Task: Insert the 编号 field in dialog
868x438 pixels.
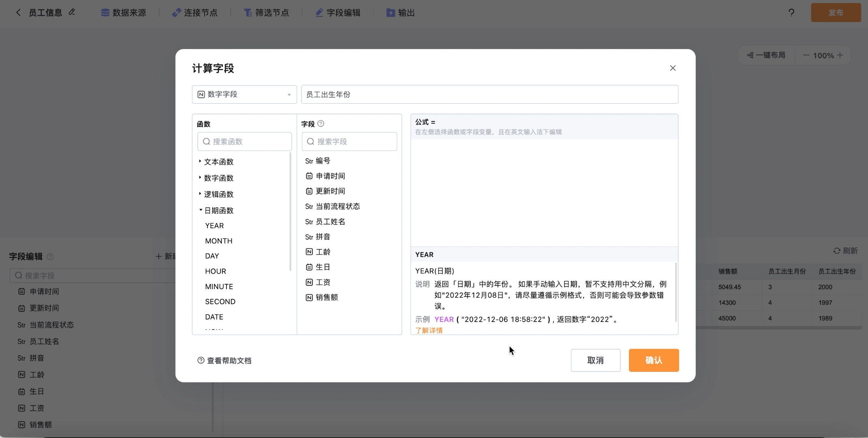Action: pos(318,161)
